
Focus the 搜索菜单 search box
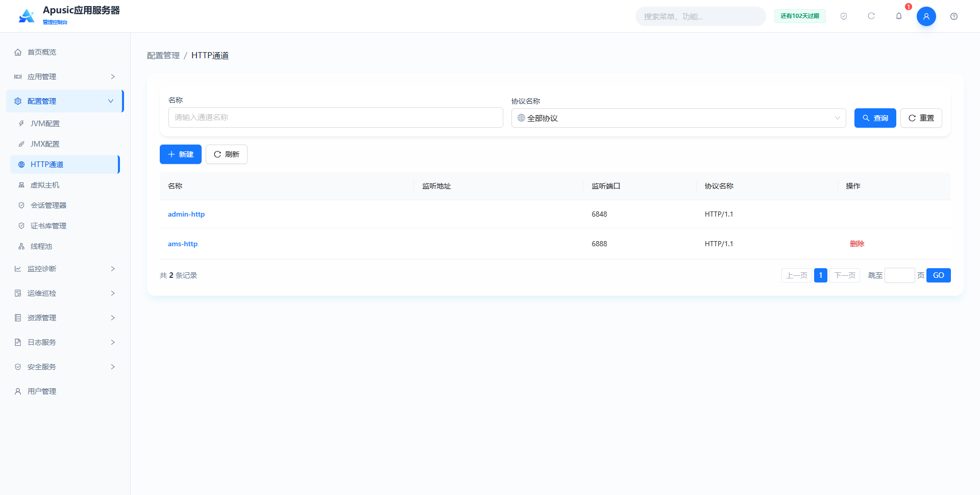point(700,16)
